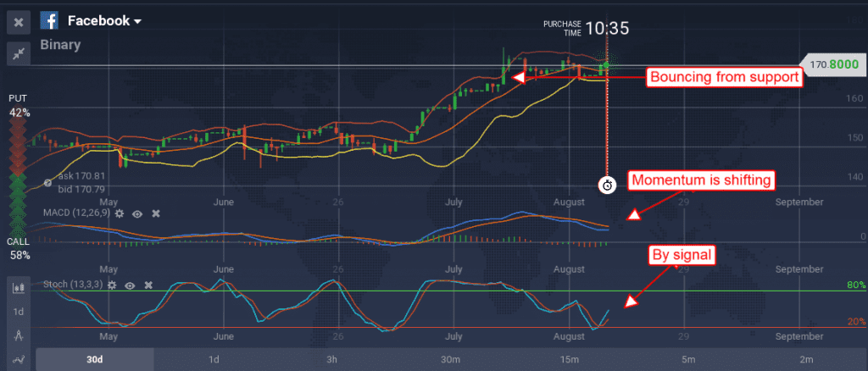868x371 pixels.
Task: Select the 30d time range tab
Action: (95, 359)
